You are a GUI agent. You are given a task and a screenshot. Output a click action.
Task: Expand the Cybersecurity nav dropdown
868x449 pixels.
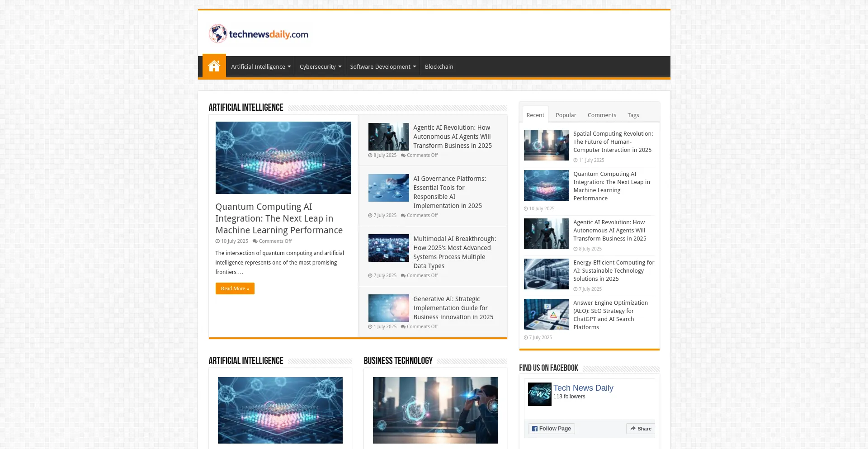point(321,66)
